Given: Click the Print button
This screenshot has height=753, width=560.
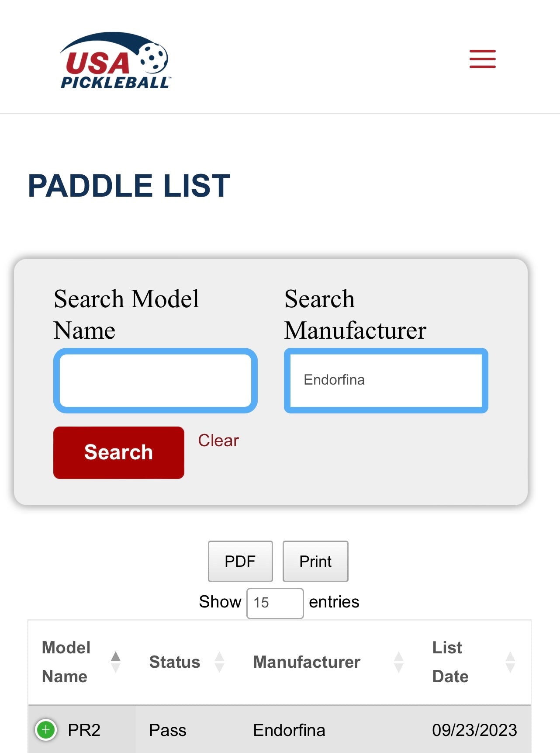Looking at the screenshot, I should point(315,561).
